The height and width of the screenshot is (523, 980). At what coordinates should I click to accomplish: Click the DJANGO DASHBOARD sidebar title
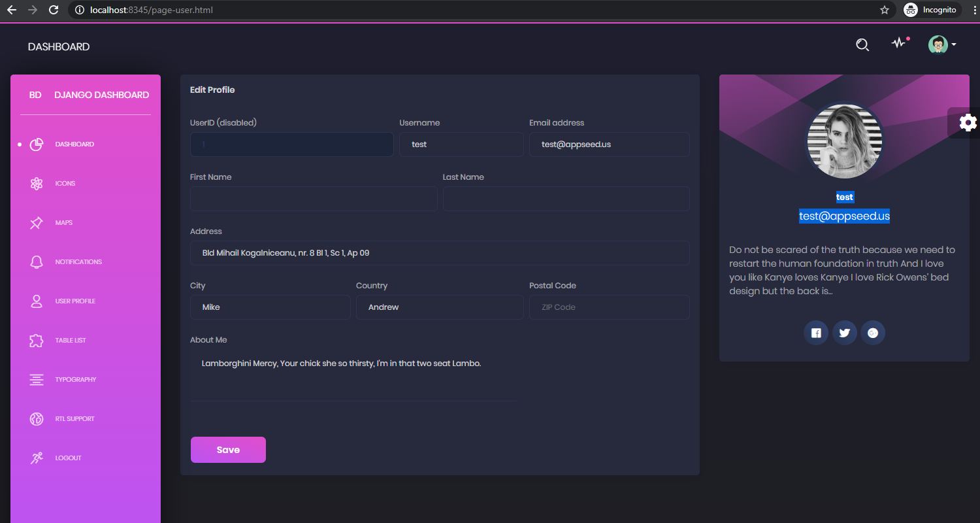click(x=102, y=95)
